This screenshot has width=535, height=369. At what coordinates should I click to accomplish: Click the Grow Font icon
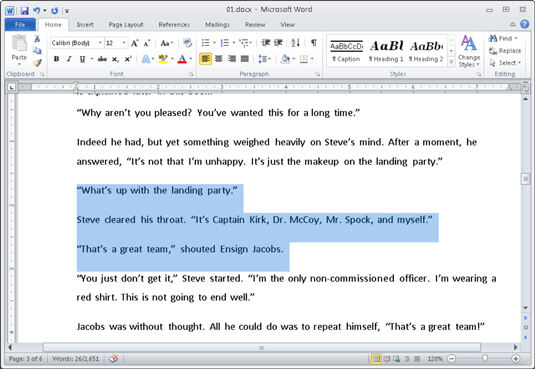coord(134,43)
